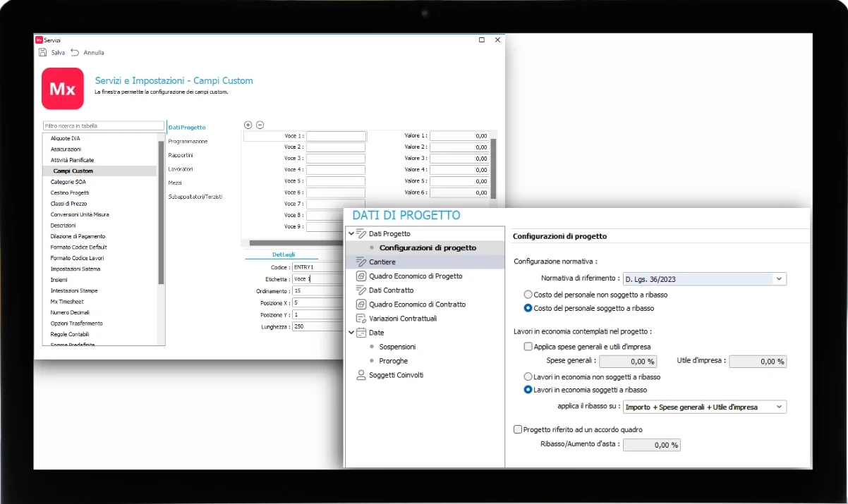Click the Ribasso/Aumento d'asta field
Screen dimensions: 848x504
(x=652, y=445)
